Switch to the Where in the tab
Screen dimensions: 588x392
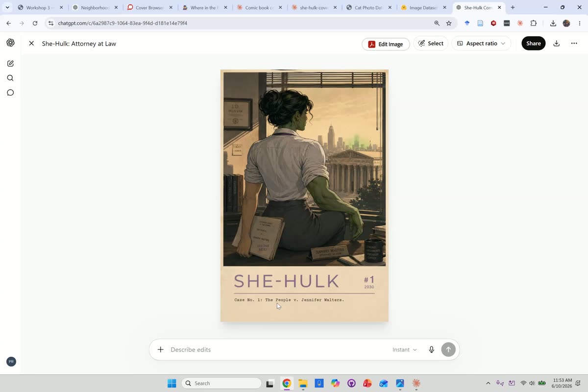coord(204,7)
